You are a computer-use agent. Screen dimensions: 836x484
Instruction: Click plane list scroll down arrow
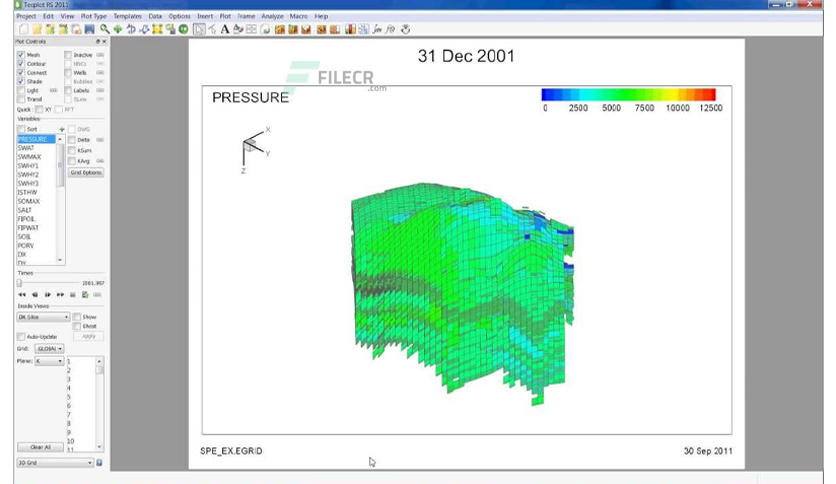99,447
